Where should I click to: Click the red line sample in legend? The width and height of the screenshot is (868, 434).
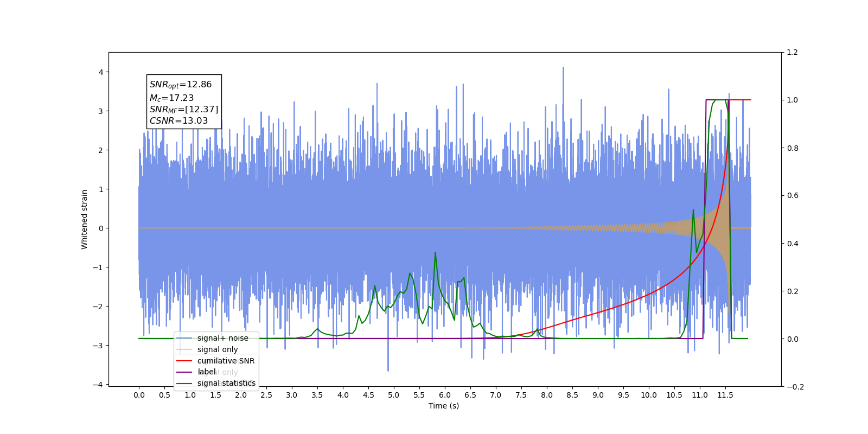coord(184,361)
